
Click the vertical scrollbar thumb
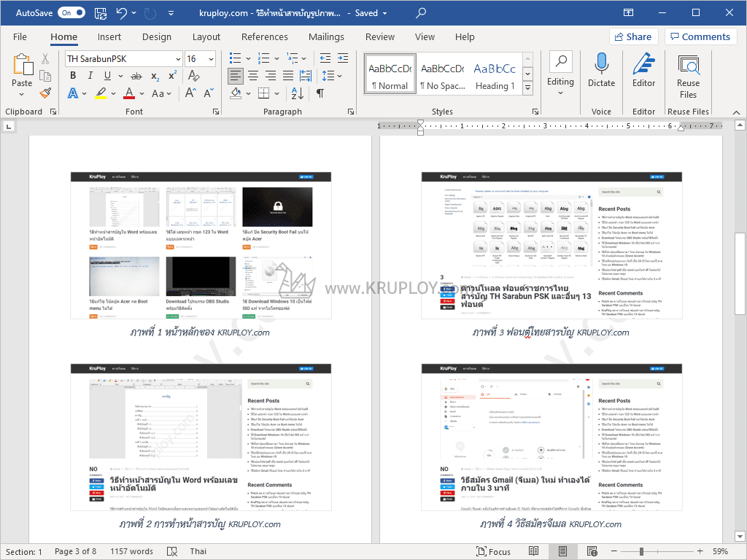click(740, 273)
